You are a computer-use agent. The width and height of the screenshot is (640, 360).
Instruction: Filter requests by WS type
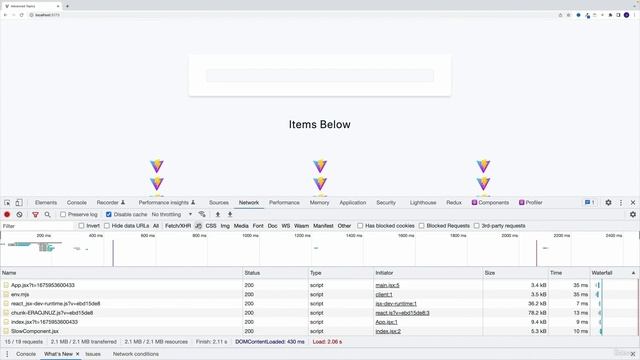click(x=286, y=226)
